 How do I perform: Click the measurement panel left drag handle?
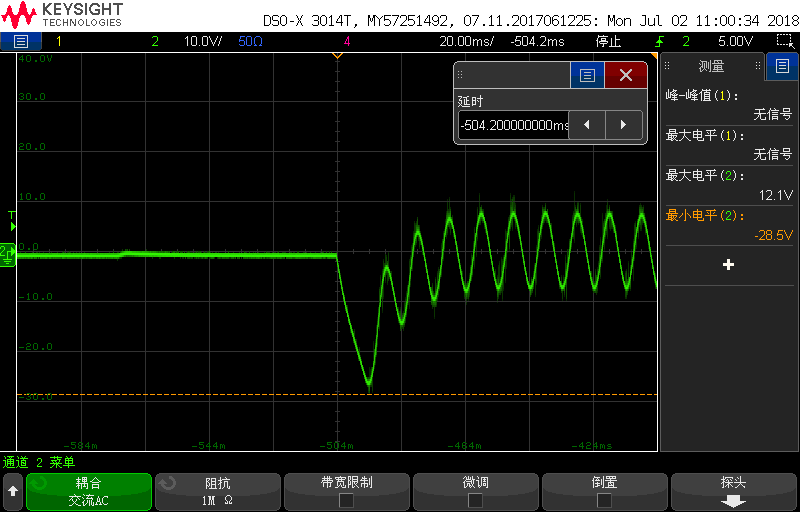point(667,66)
